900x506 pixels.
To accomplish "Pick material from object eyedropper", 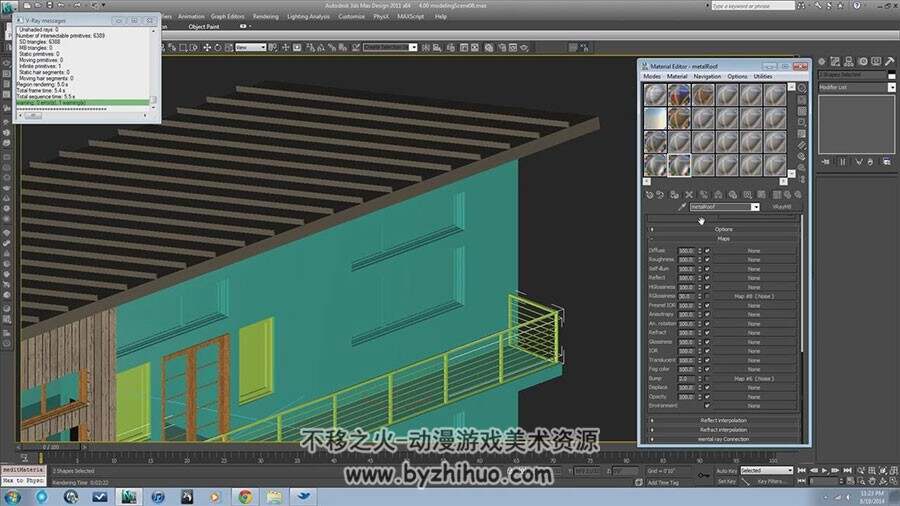I will 682,207.
